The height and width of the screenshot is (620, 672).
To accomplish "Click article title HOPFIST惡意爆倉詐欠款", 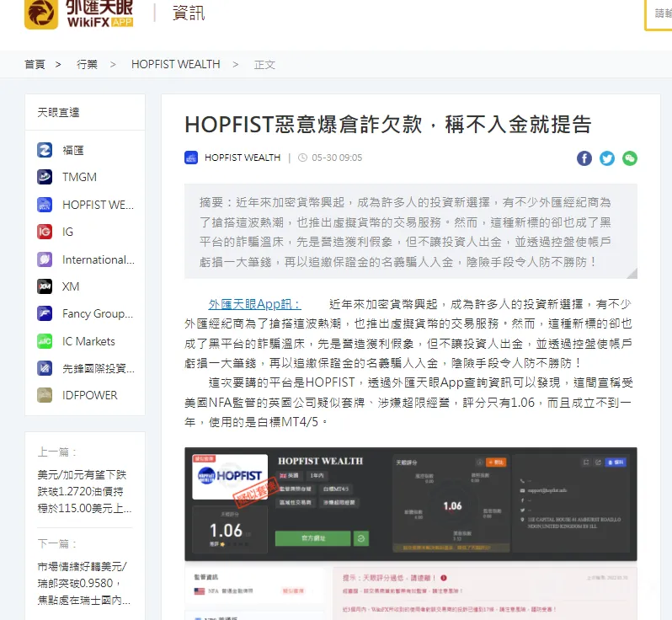I will pos(388,125).
